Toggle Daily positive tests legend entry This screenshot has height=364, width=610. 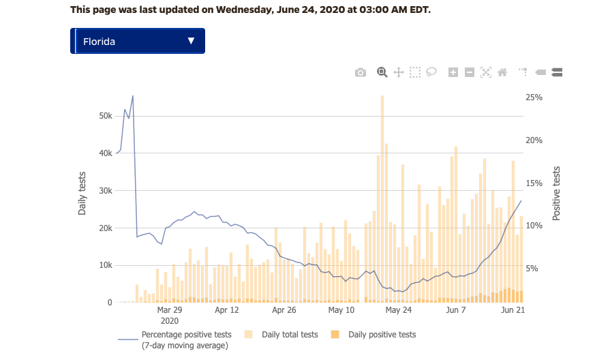click(382, 335)
